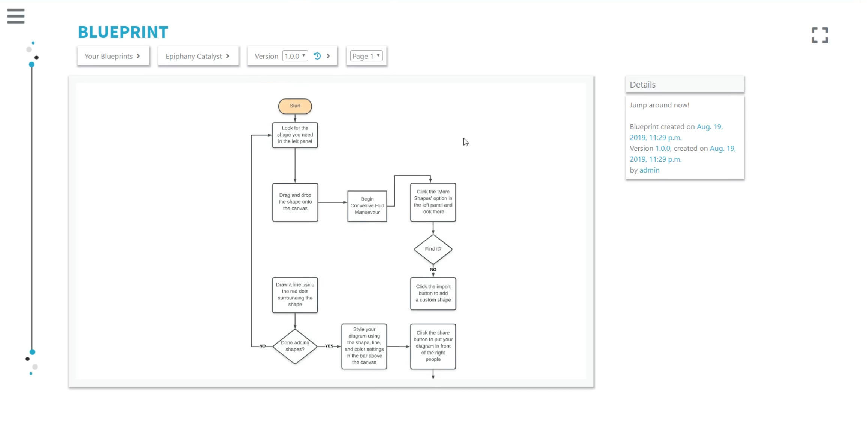This screenshot has width=868, height=421.
Task: Click the 'Find it?' decision diamond
Action: 433,249
